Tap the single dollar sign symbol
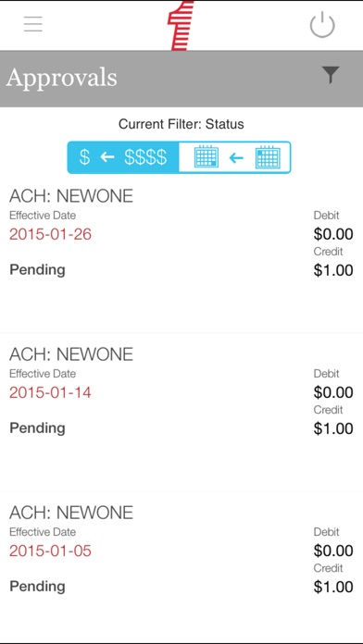The height and width of the screenshot is (644, 363). point(84,157)
